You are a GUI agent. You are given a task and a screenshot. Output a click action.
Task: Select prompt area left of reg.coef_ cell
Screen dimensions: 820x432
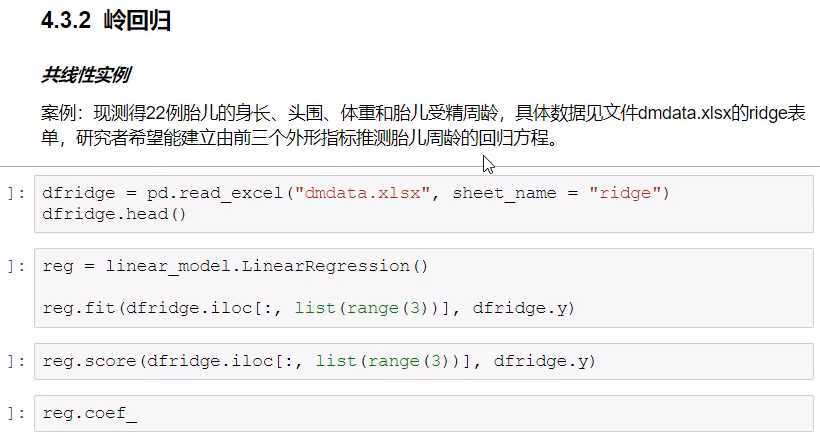[17, 413]
